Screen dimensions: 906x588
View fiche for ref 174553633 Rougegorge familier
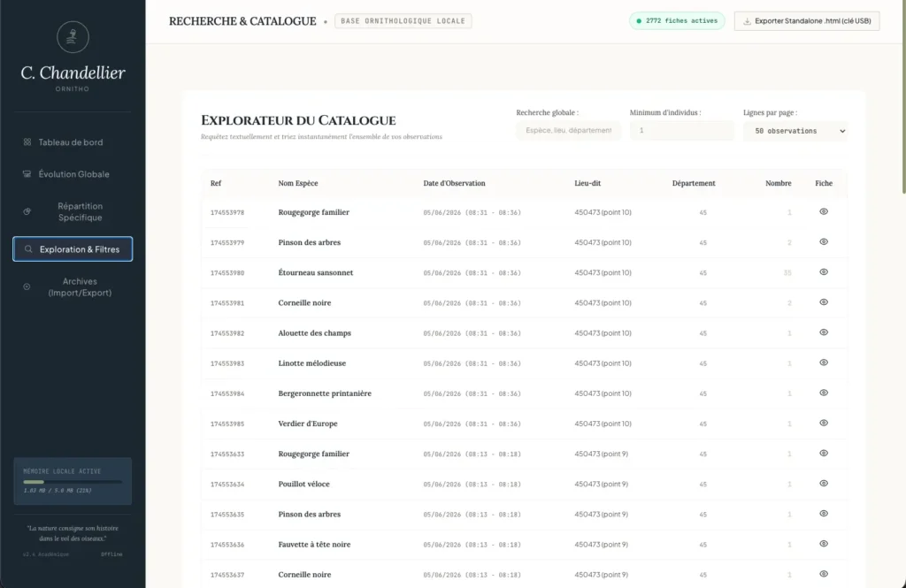point(824,453)
